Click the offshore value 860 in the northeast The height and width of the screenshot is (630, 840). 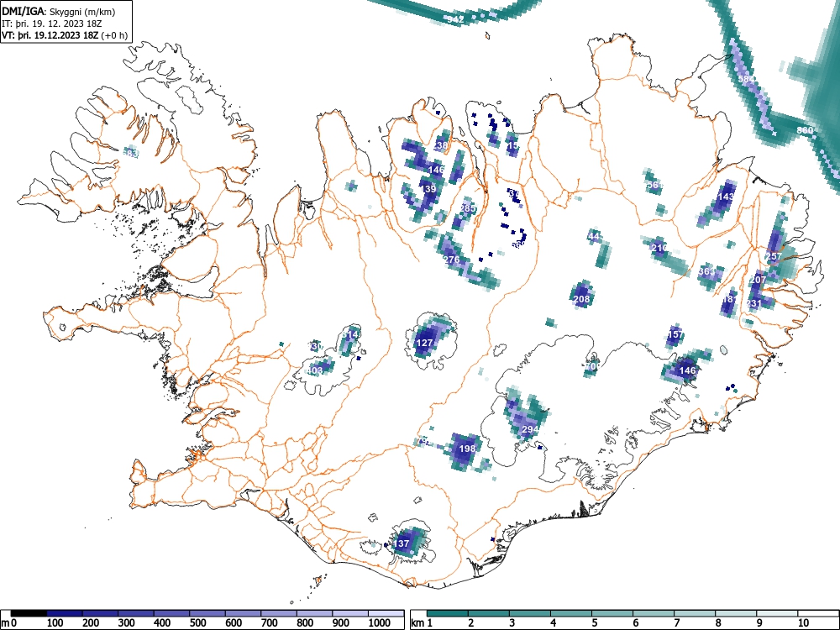coord(805,130)
